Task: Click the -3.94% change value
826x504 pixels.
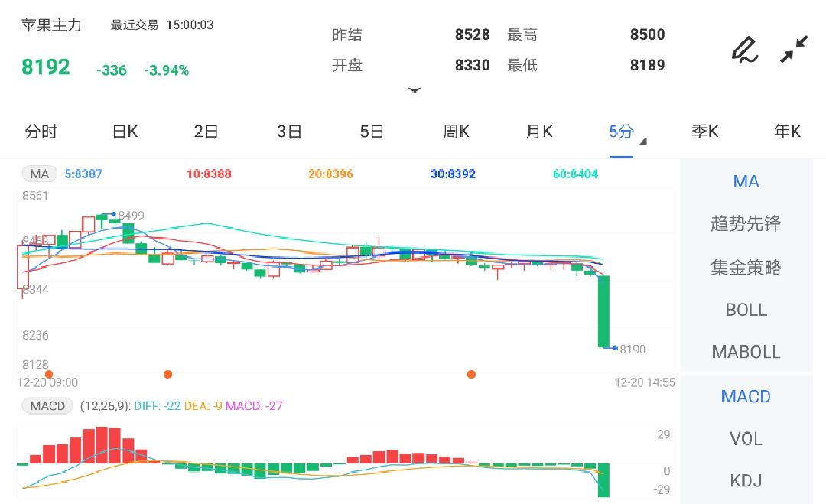Action: click(167, 70)
